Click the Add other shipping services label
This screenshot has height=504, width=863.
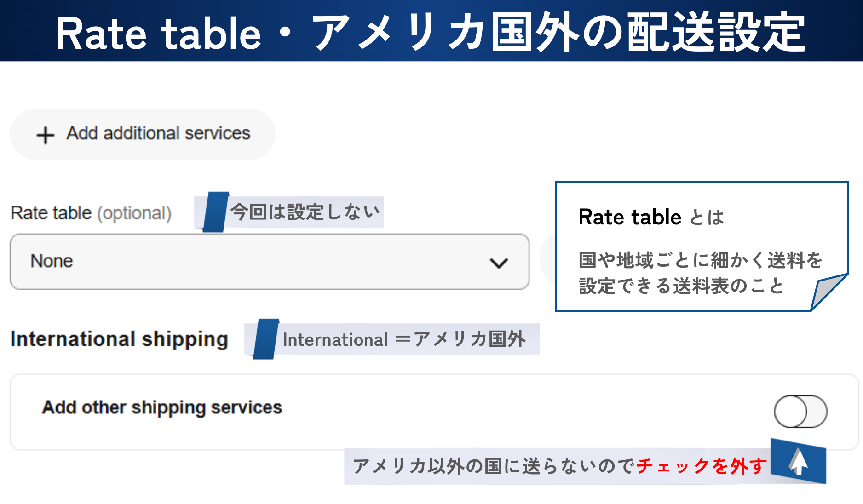click(162, 407)
